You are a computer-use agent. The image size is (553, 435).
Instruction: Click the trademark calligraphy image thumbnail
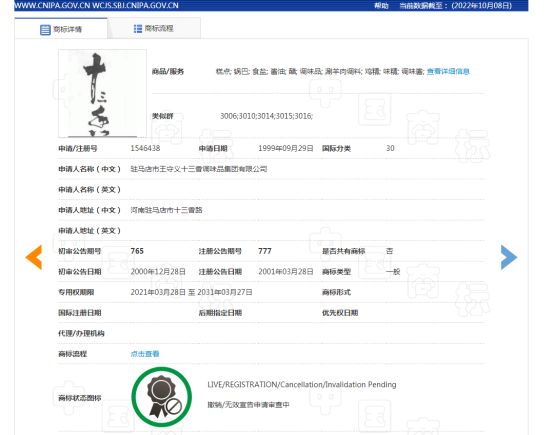[x=102, y=93]
